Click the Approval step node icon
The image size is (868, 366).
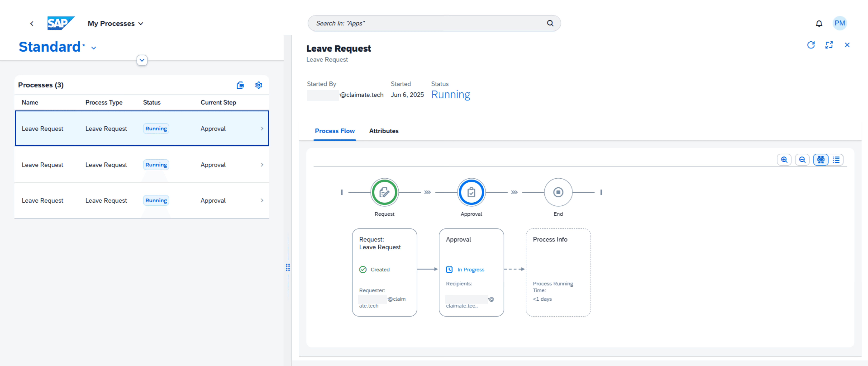(x=471, y=192)
